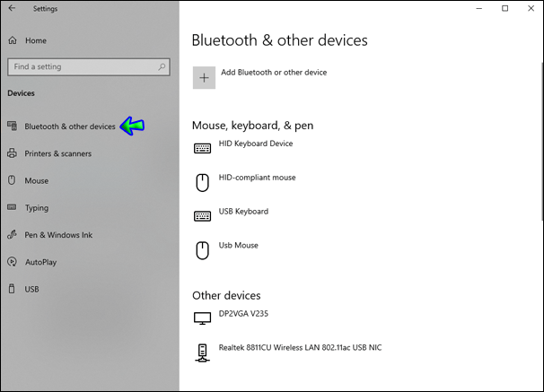Click the USB sidebar icon
Screen dimensions: 544x392
tap(12, 289)
